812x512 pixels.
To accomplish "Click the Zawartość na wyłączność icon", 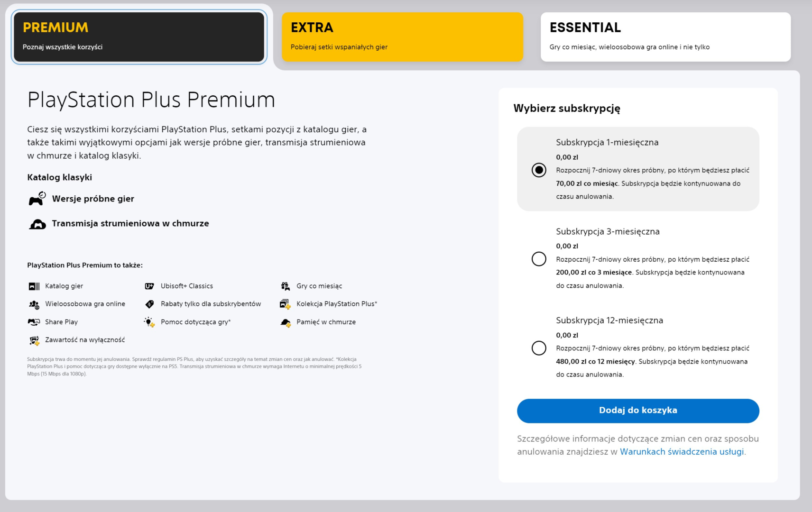I will pyautogui.click(x=34, y=340).
